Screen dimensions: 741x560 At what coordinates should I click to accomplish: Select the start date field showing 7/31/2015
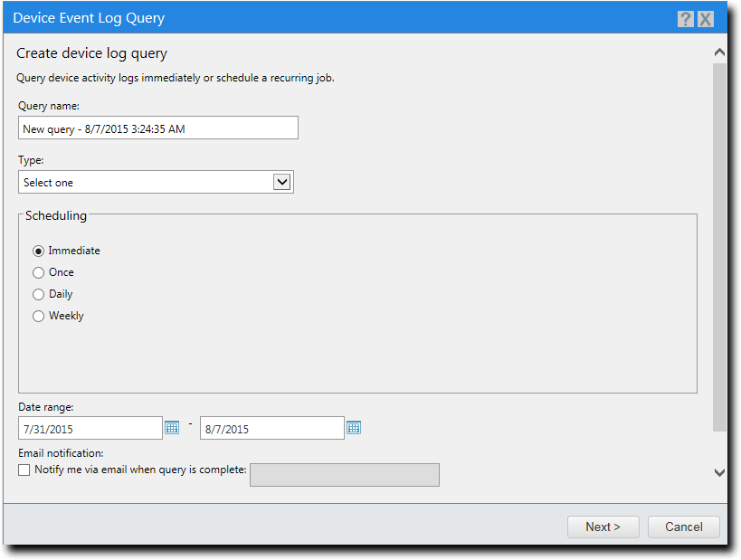(x=90, y=427)
